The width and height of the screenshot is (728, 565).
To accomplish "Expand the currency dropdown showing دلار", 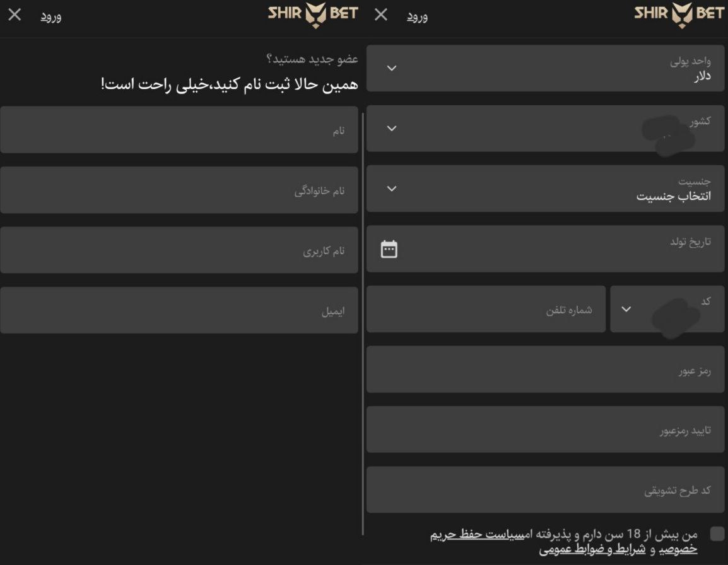I will pos(546,68).
